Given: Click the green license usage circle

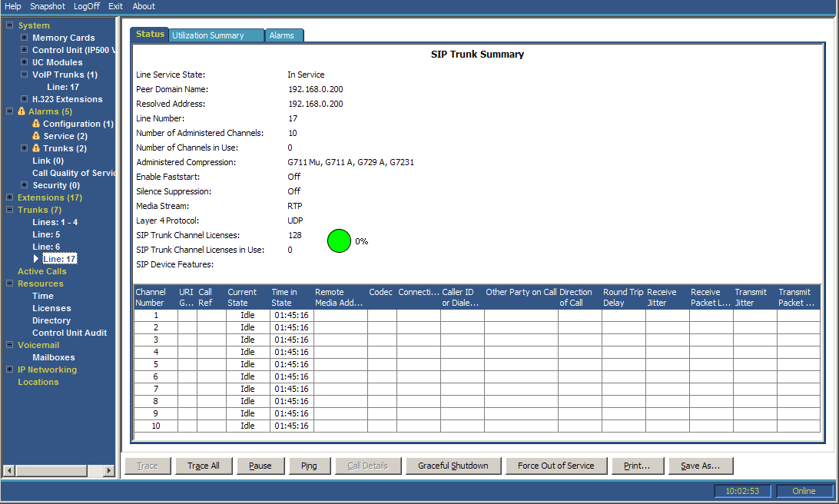Looking at the screenshot, I should [x=339, y=240].
